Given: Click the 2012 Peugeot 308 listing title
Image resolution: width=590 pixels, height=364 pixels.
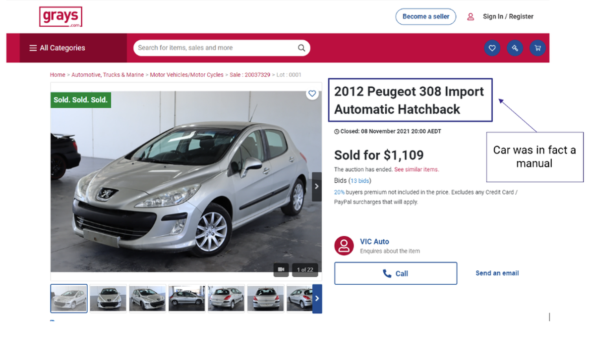Looking at the screenshot, I should [410, 101].
